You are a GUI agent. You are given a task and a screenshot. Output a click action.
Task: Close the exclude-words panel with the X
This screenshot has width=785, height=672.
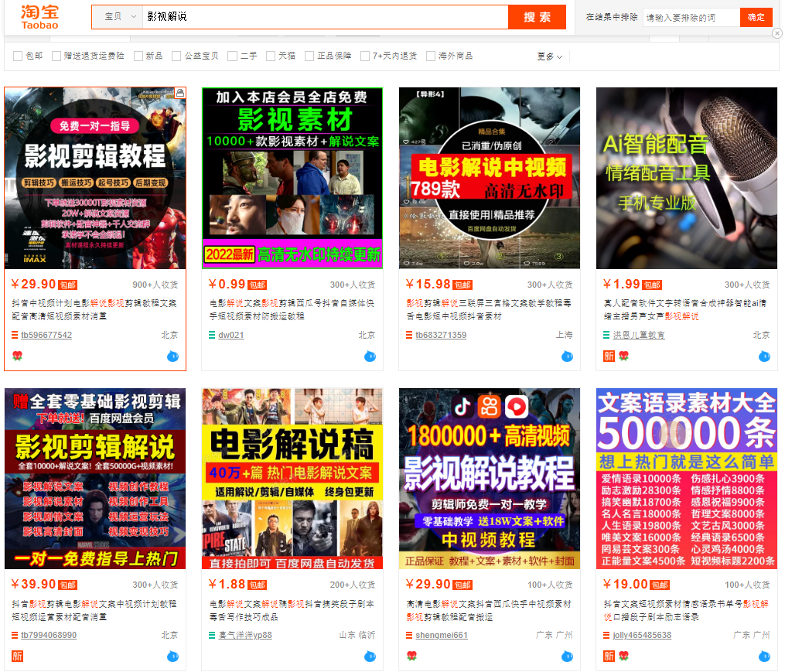(x=777, y=33)
